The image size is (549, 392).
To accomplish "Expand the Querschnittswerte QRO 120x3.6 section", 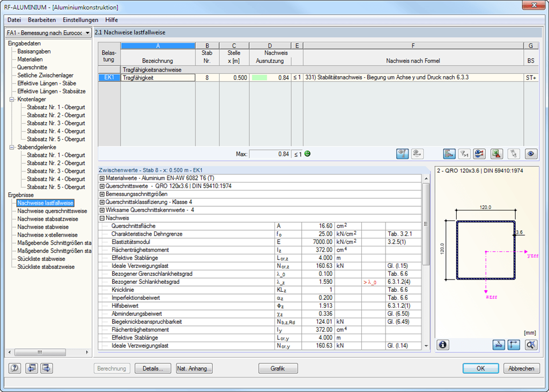I will 102,186.
